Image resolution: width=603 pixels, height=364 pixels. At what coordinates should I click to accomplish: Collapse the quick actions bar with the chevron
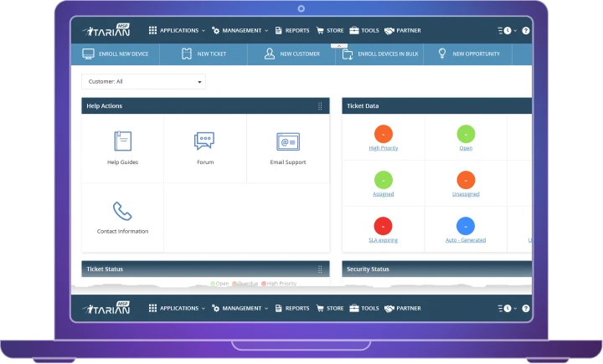[x=339, y=46]
